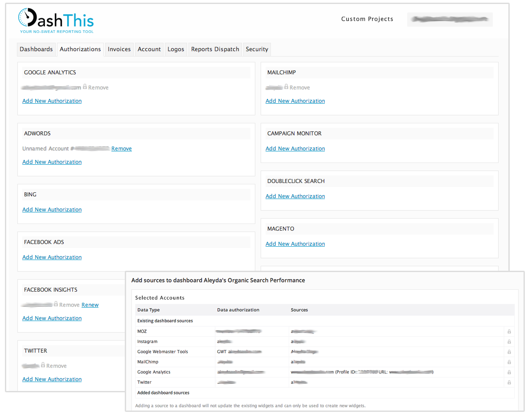Click Remove under Twitter
Image resolution: width=532 pixels, height=415 pixels.
coord(56,366)
